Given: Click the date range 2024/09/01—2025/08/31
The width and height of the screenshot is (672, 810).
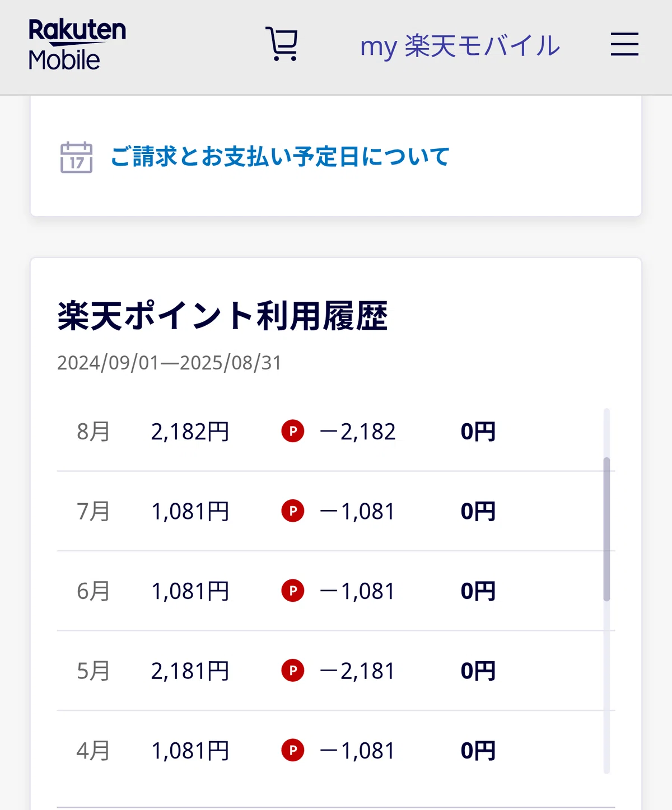Looking at the screenshot, I should (169, 363).
